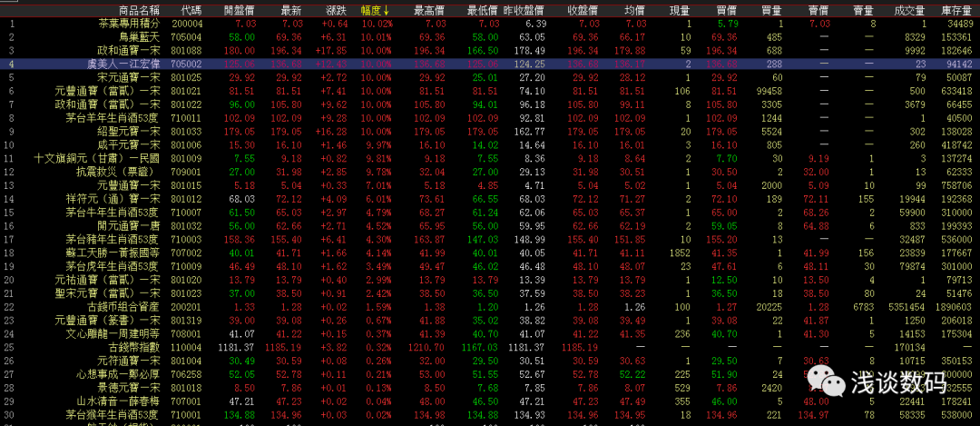The height and width of the screenshot is (426, 980).
Task: Click 成交量 value 5351454
Action: (x=906, y=306)
